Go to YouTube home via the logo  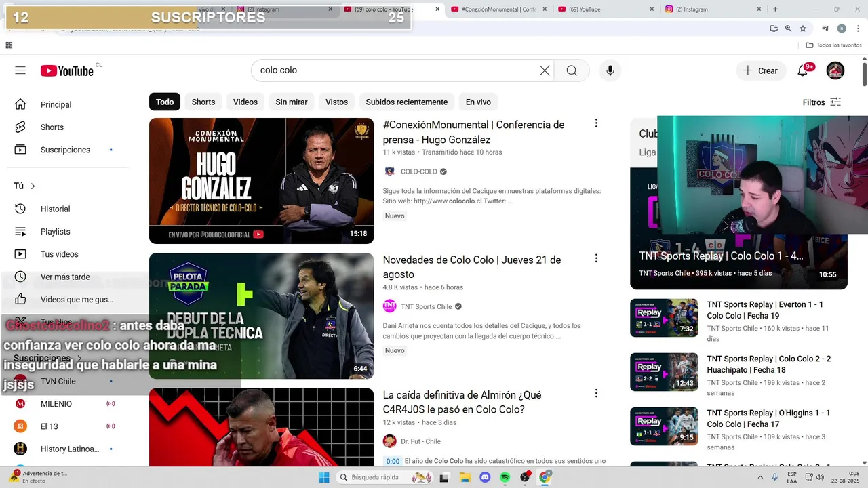[x=66, y=70]
